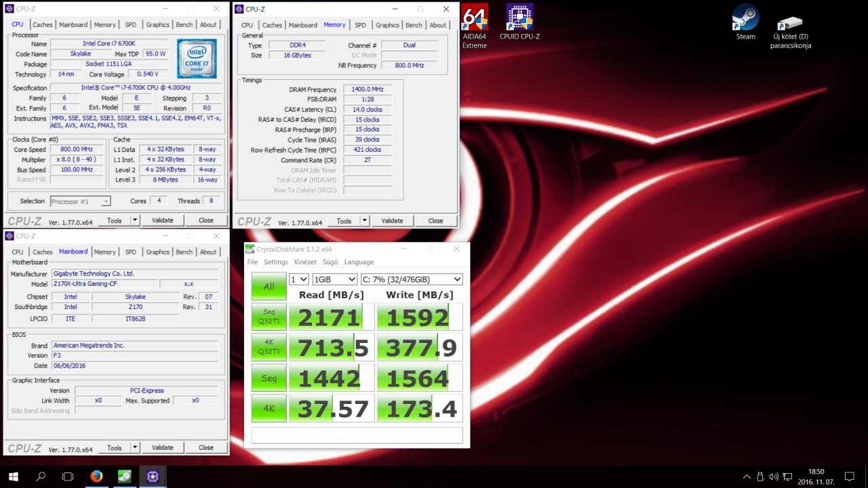Open Súgó menu in CrystalDiskMark
Image resolution: width=868 pixels, height=488 pixels.
pos(330,262)
